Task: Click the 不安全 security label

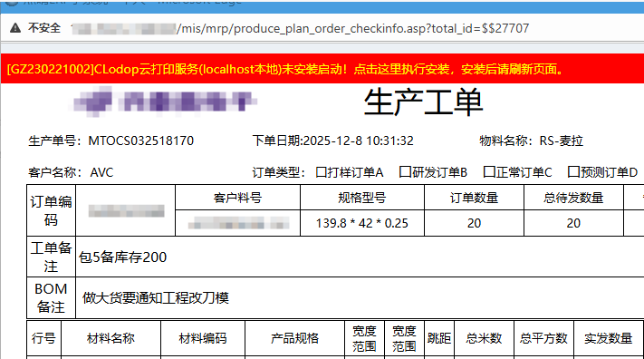Action: tap(44, 28)
